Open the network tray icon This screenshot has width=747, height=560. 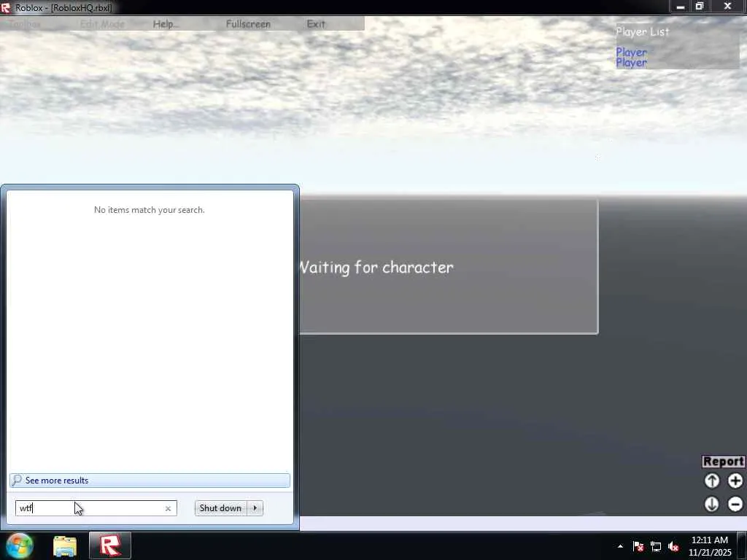(x=656, y=546)
